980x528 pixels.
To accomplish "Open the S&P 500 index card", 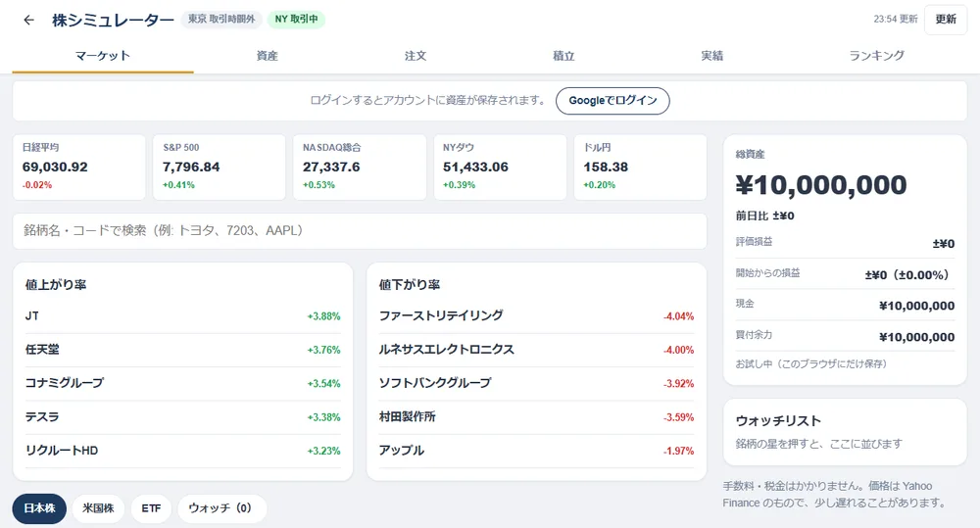I will click(220, 167).
